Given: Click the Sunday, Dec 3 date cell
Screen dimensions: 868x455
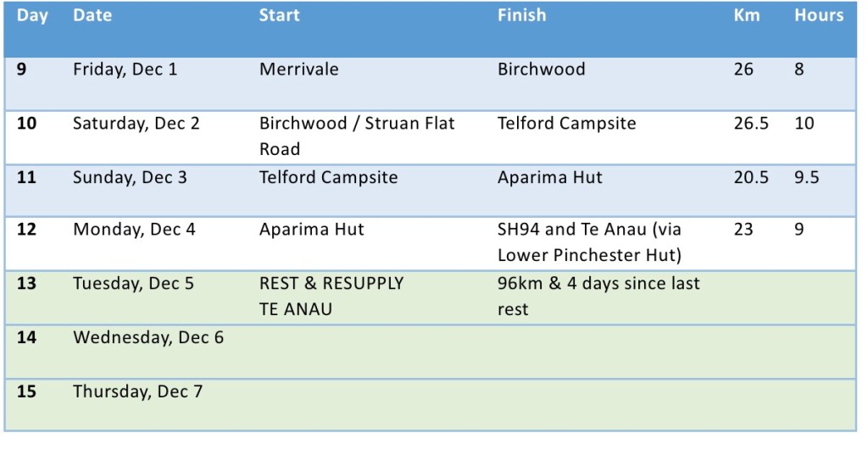Looking at the screenshot, I should point(130,178).
